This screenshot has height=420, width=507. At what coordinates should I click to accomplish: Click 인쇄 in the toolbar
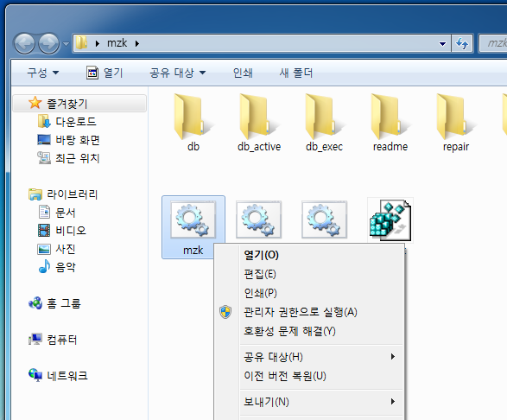(x=243, y=73)
